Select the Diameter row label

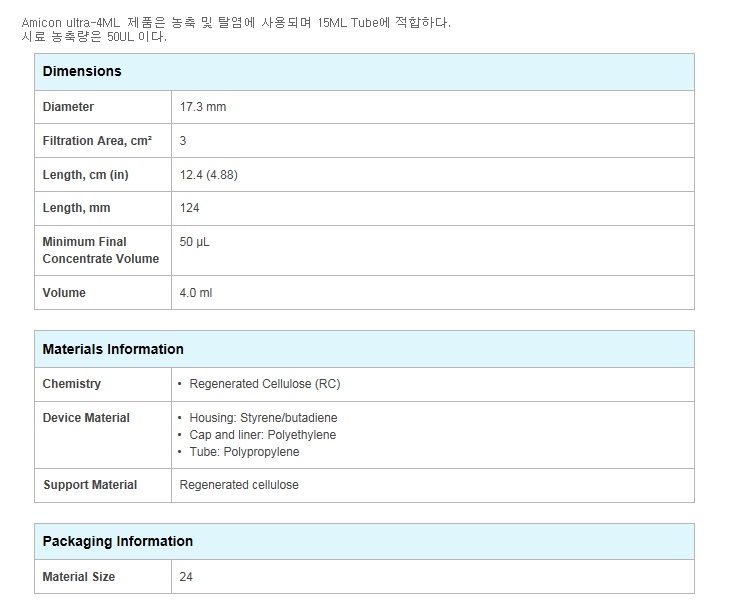[68, 107]
